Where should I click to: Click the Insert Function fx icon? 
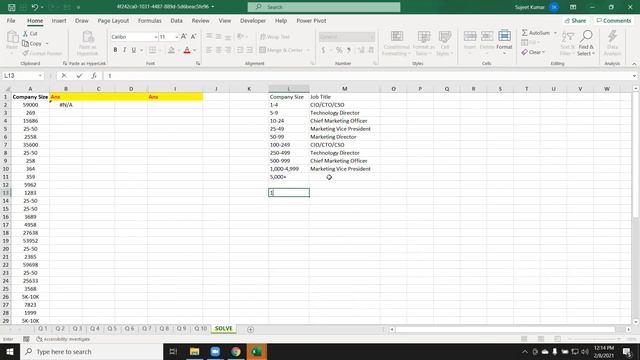(94, 76)
